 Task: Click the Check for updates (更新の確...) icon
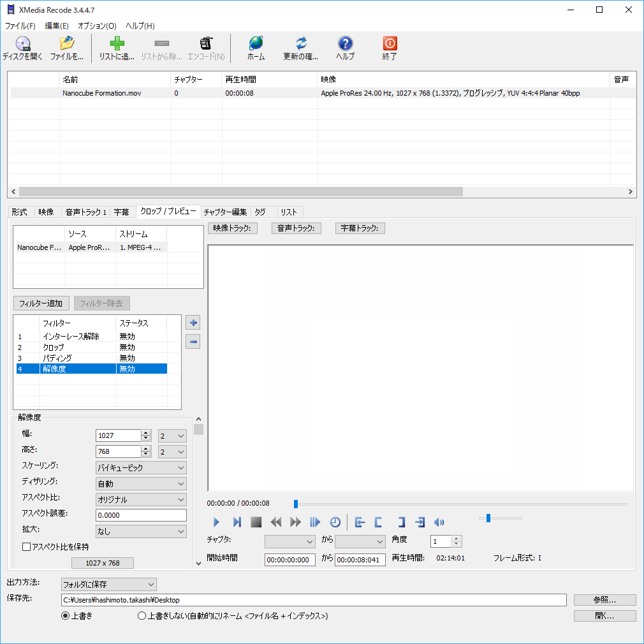[x=301, y=43]
